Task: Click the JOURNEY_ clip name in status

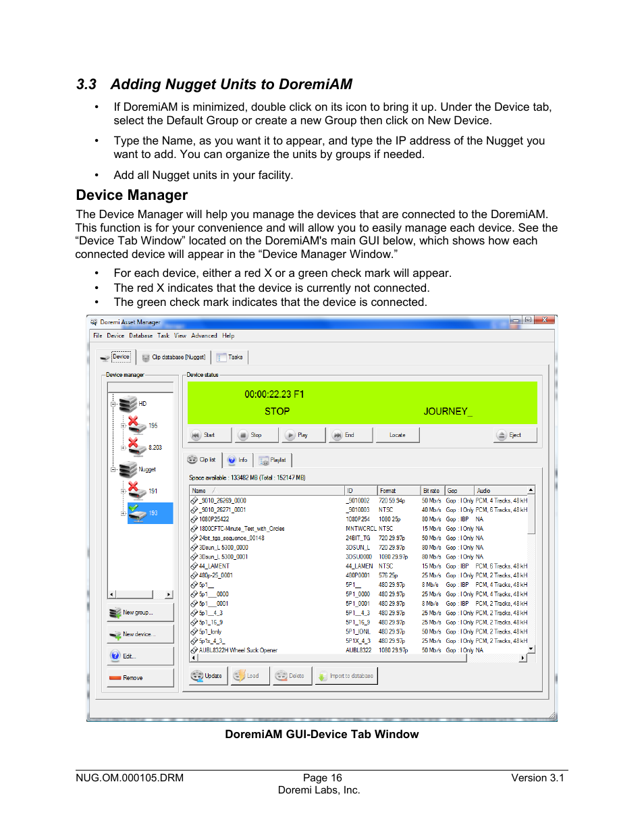Action: point(448,411)
